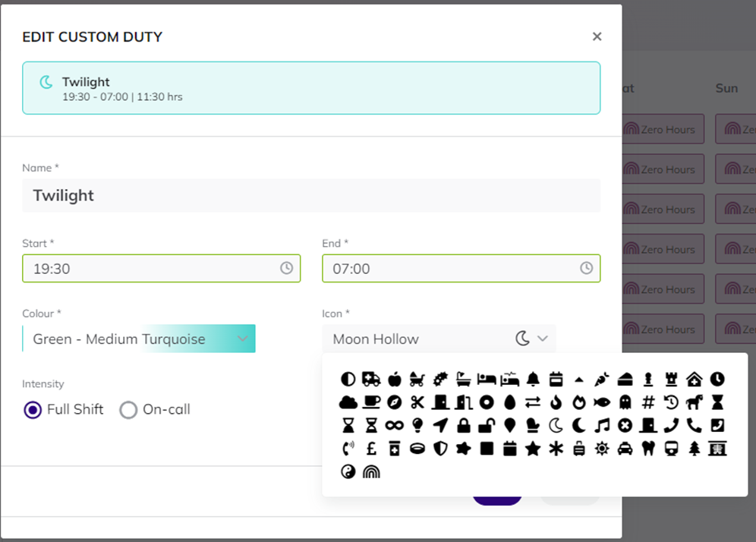The width and height of the screenshot is (756, 542).
Task: Select the location arrow icon
Action: pyautogui.click(x=440, y=425)
